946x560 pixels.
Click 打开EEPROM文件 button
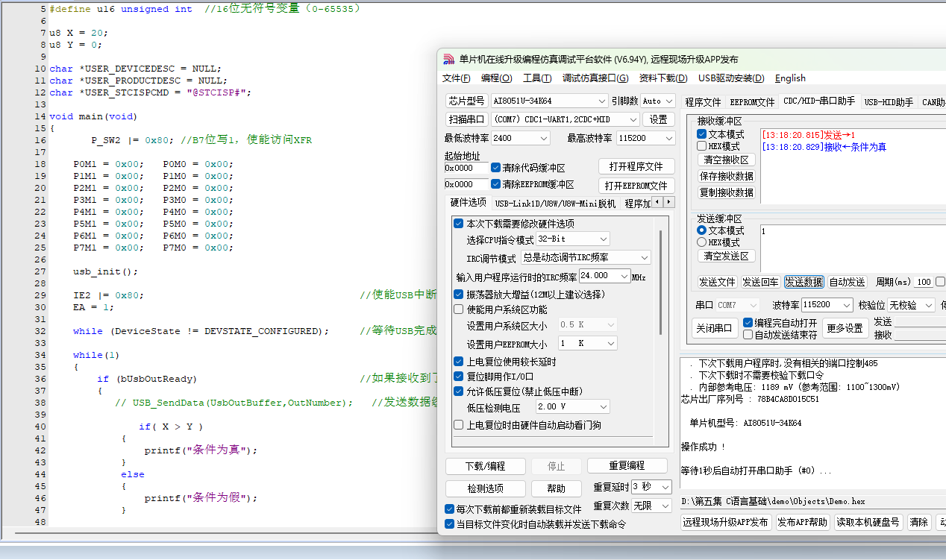(x=636, y=186)
